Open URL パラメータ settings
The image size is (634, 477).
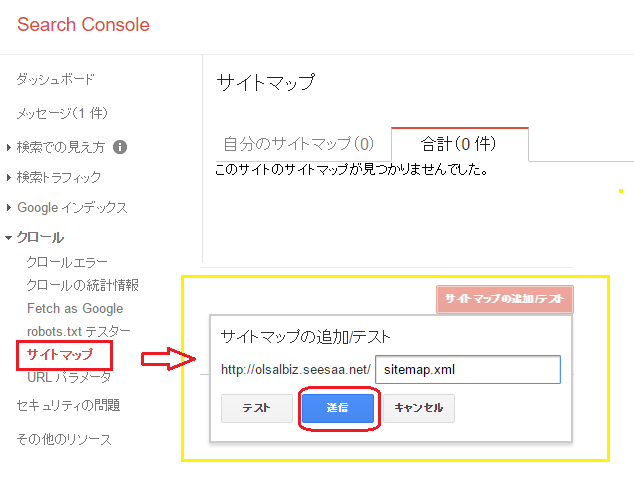(69, 378)
